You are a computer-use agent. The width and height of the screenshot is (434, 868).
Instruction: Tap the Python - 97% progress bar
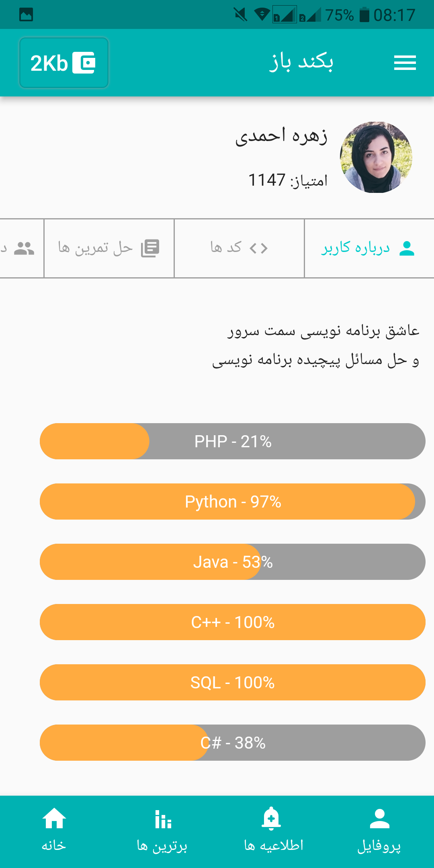coord(233,502)
